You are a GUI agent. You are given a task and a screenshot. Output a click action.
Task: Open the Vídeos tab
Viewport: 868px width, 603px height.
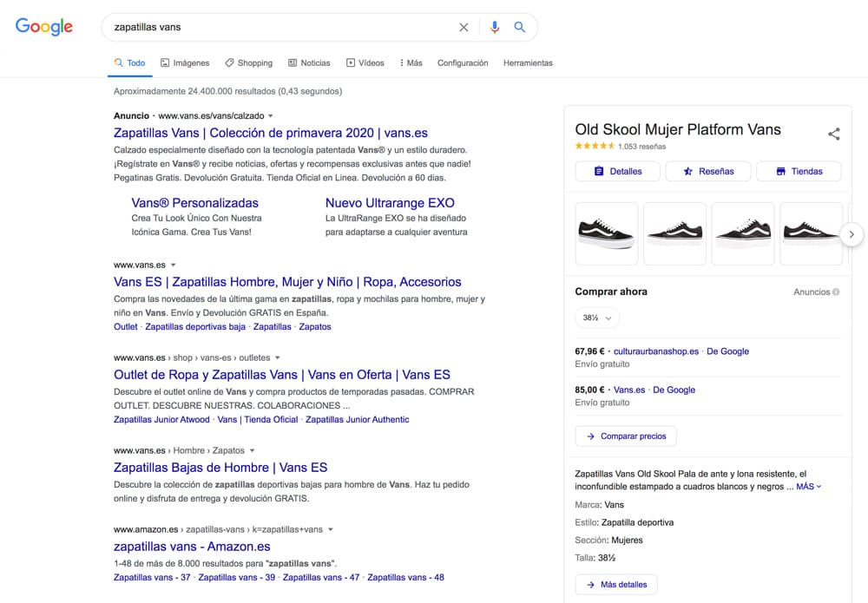pos(365,63)
